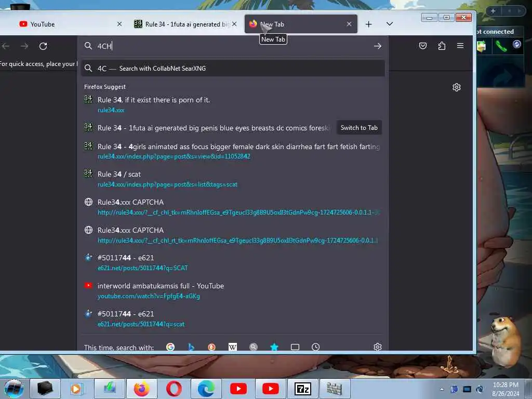Search open tabs via tab icon
The image size is (532, 399).
pyautogui.click(x=295, y=347)
